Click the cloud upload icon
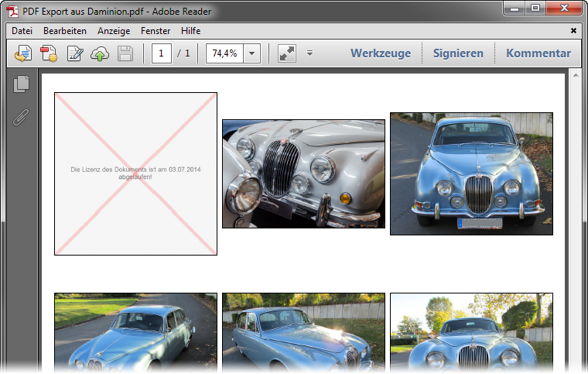The width and height of the screenshot is (588, 374). click(x=100, y=53)
